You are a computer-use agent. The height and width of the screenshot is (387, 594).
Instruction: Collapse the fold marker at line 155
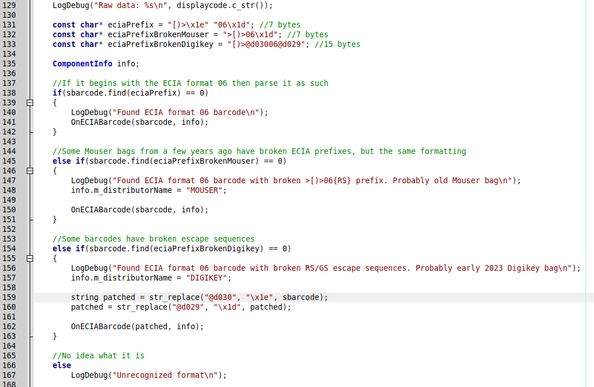click(x=30, y=258)
